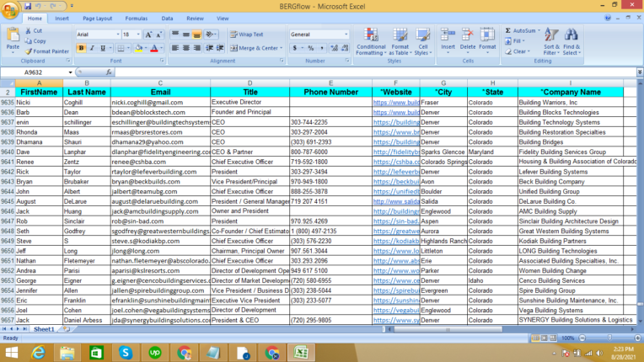Switch to Normal view in status bar
This screenshot has height=362, width=644.
[x=535, y=338]
